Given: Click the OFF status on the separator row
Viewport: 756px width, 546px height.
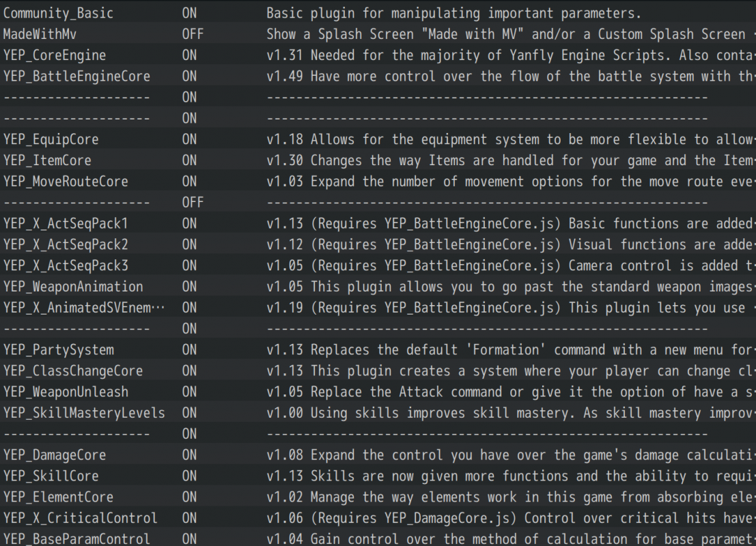Looking at the screenshot, I should (x=193, y=203).
